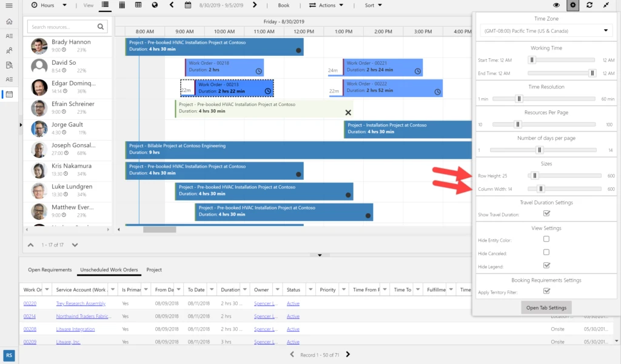Go to next date range arrow
This screenshot has height=364, width=621.
pos(254,5)
